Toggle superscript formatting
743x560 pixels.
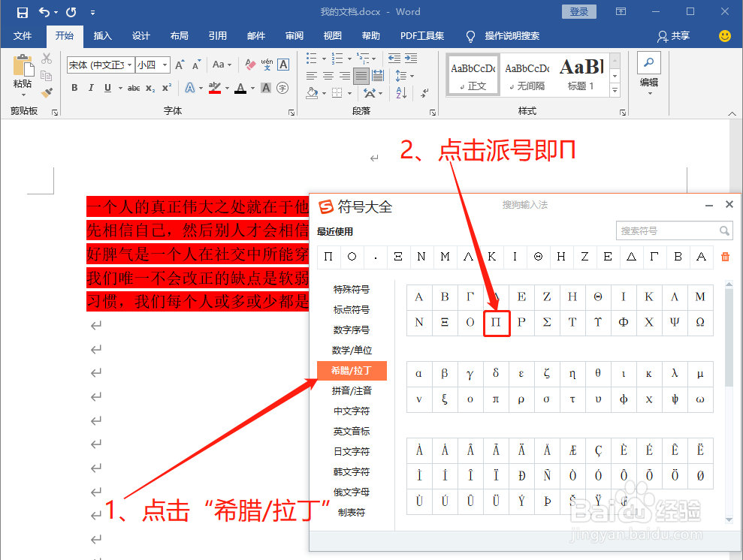click(167, 88)
